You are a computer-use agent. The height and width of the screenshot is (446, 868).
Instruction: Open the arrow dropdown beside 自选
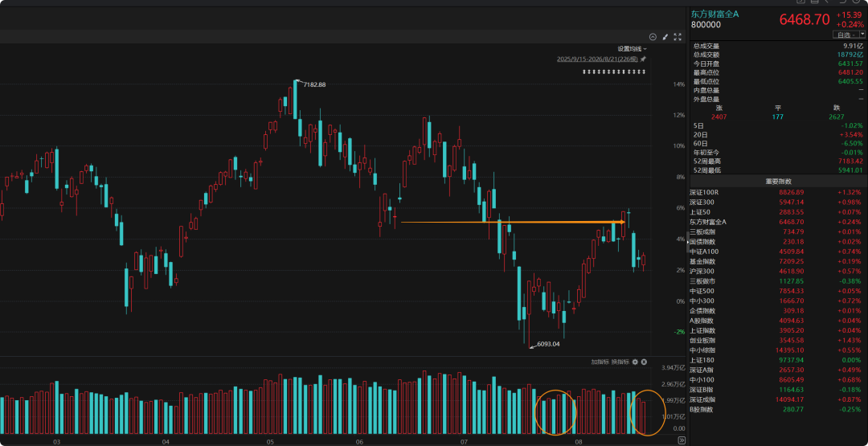click(x=862, y=35)
